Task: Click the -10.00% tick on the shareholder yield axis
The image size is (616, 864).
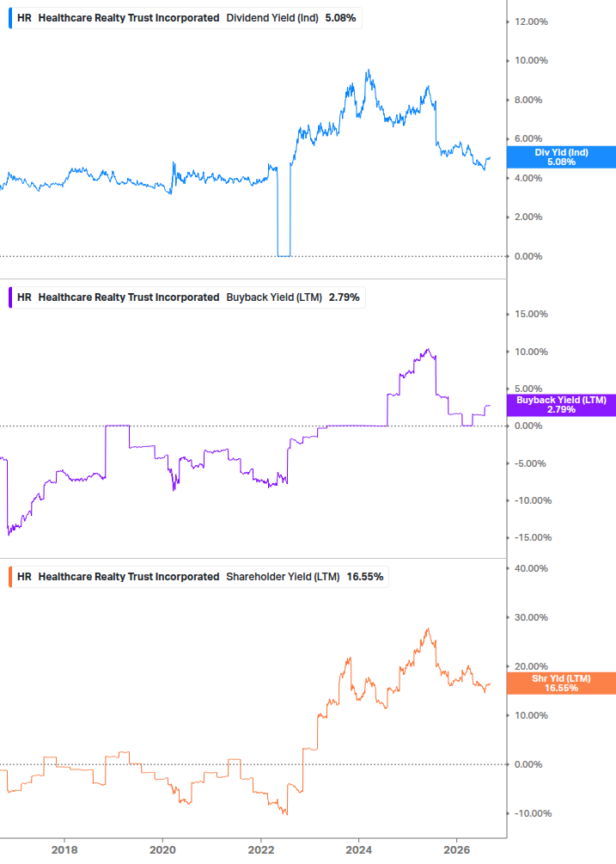Action: 533,814
